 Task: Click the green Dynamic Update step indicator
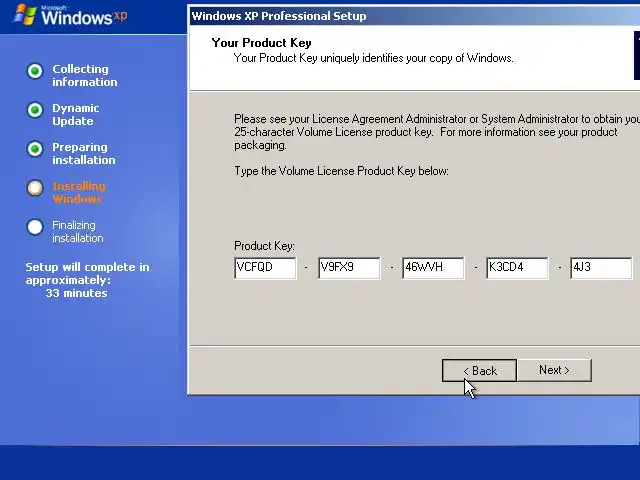tap(35, 110)
